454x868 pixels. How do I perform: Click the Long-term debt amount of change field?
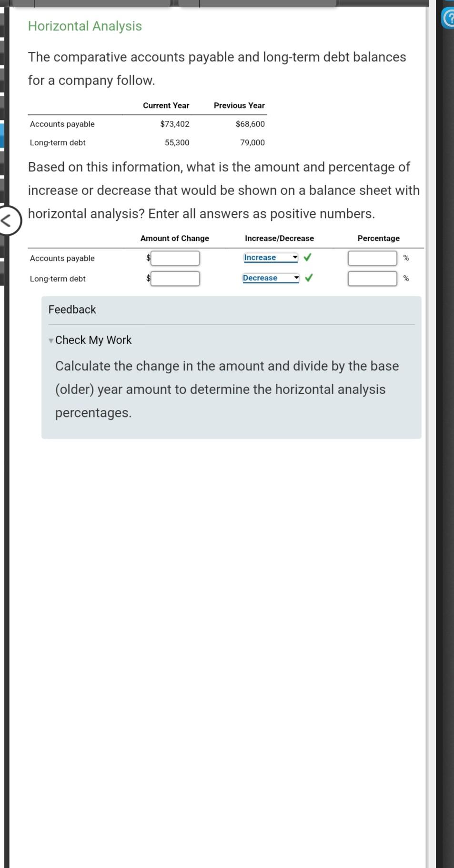pyautogui.click(x=175, y=279)
